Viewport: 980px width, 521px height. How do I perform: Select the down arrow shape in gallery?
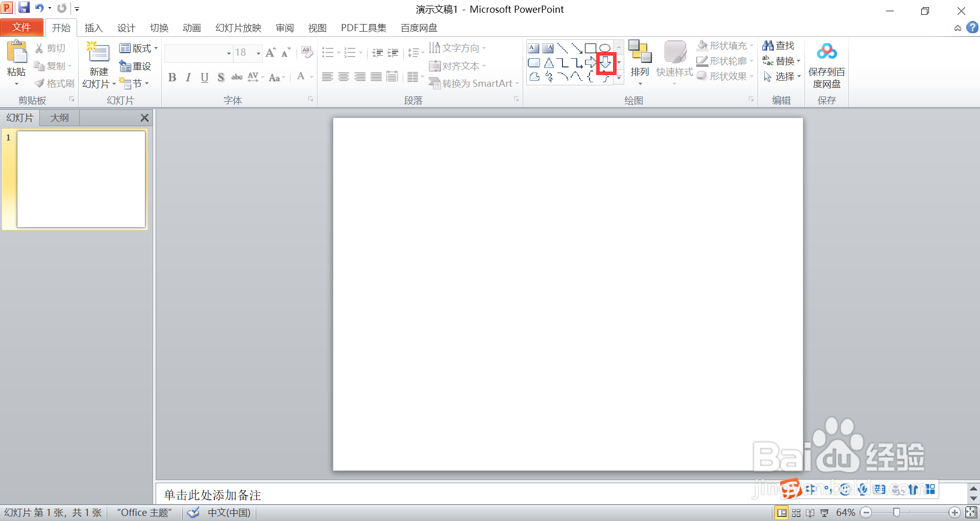click(605, 63)
